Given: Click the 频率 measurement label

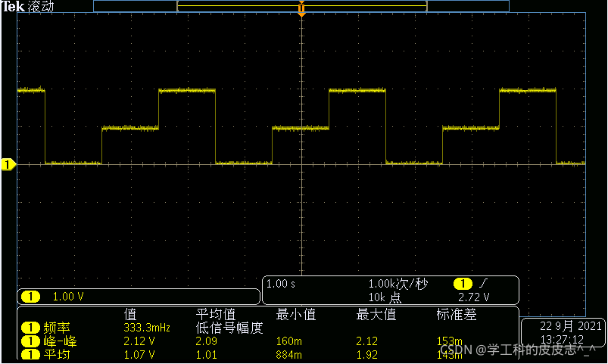Looking at the screenshot, I should click(57, 328).
